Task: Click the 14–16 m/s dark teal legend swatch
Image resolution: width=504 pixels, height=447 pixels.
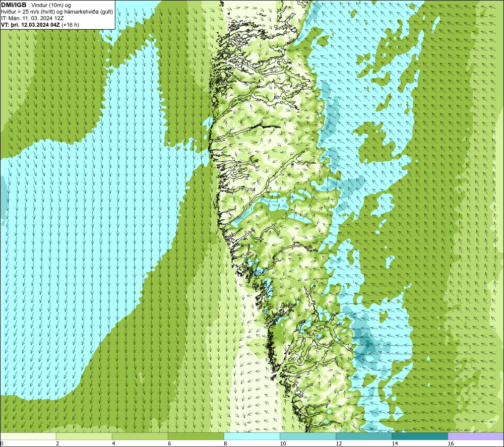Action: click(x=420, y=436)
